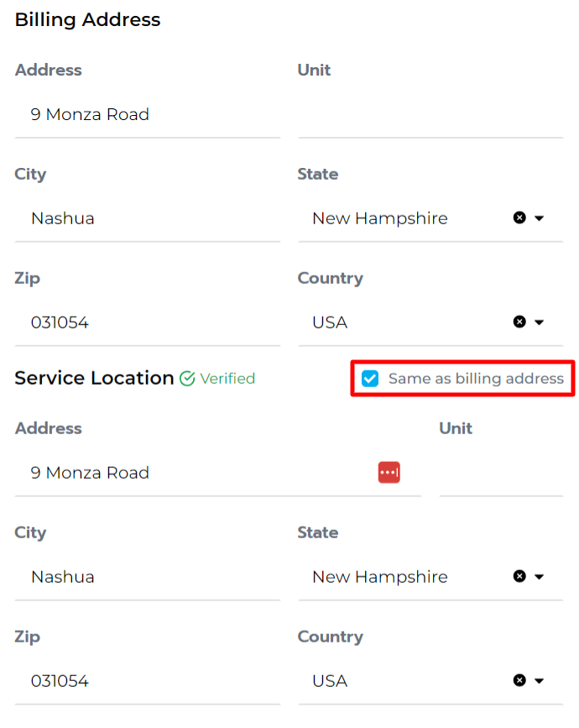This screenshot has height=728, width=579.
Task: Clear the billing State selection
Action: click(519, 217)
